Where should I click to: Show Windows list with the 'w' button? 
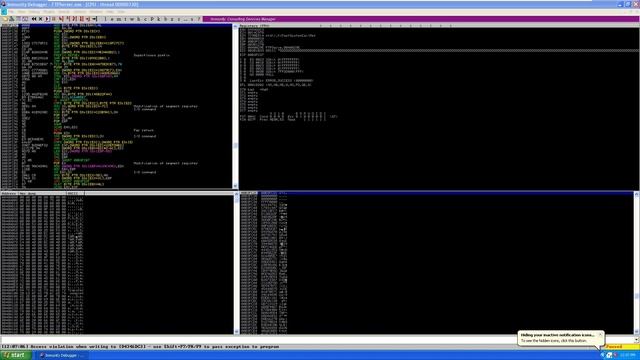tap(132, 19)
